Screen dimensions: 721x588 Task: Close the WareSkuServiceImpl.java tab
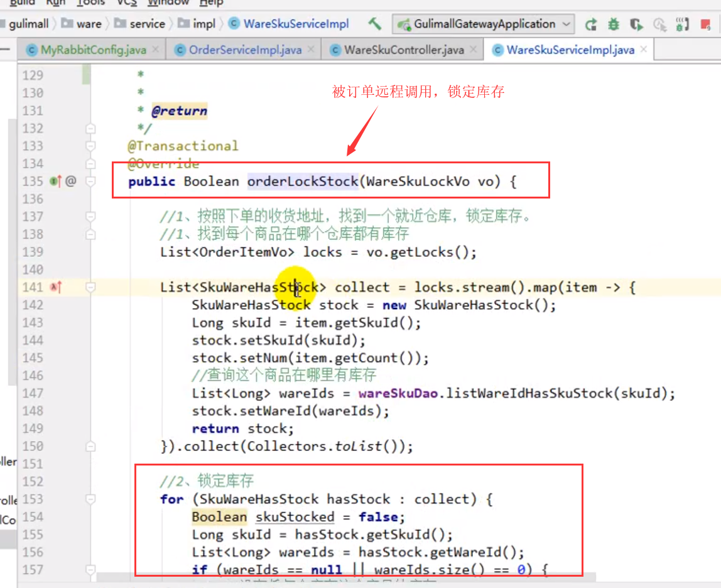[644, 50]
